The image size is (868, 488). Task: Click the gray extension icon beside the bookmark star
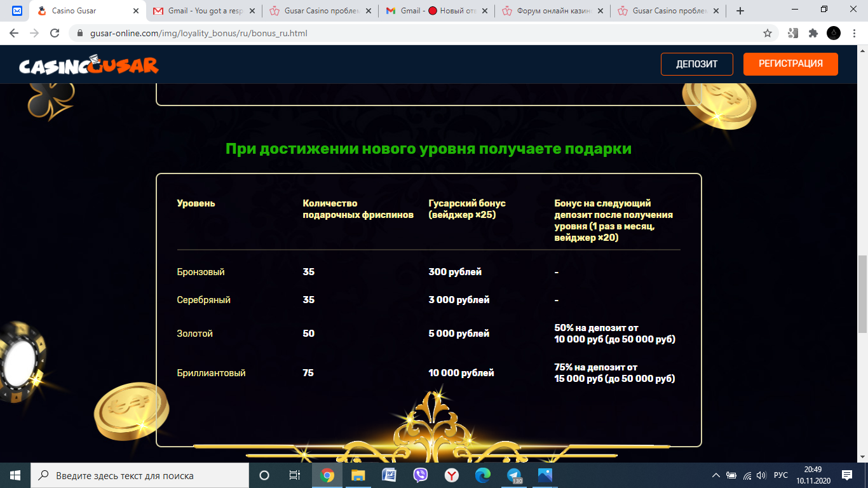[x=792, y=33]
